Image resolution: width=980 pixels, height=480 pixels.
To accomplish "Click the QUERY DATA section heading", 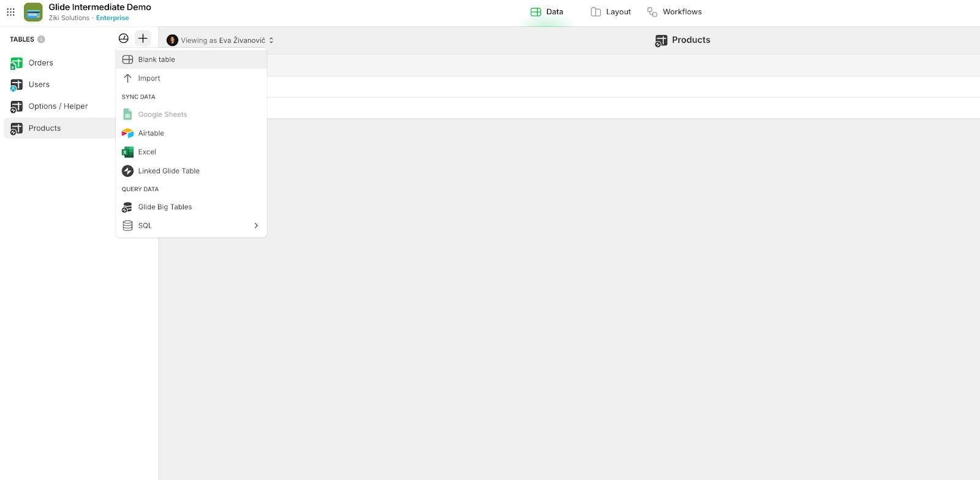I will (x=140, y=189).
